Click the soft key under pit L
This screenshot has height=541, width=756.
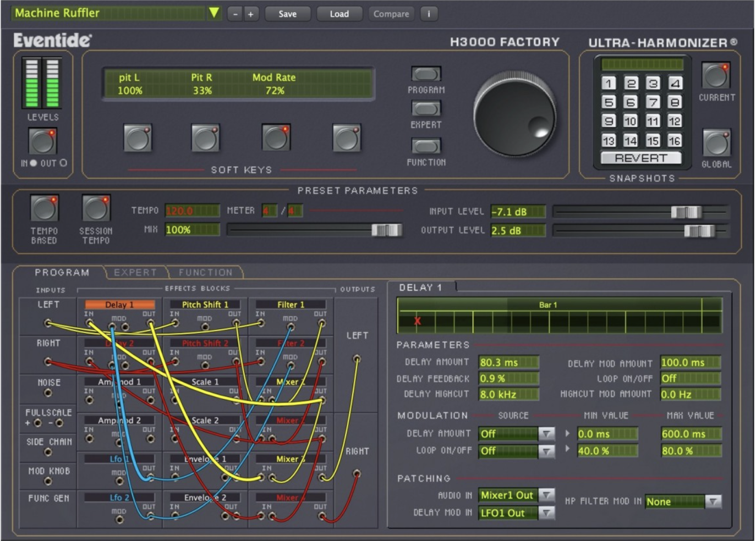pos(138,137)
